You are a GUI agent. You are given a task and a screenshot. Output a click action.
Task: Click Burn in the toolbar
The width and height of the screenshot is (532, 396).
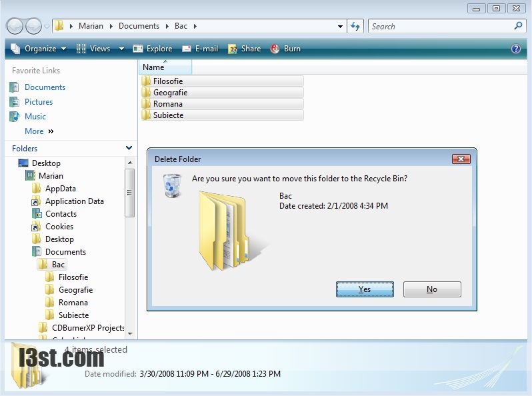coord(286,49)
